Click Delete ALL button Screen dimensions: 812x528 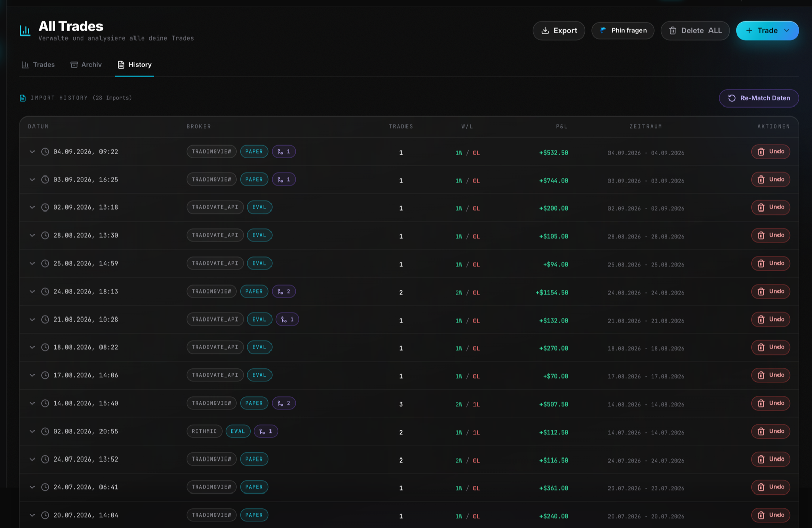pyautogui.click(x=695, y=31)
